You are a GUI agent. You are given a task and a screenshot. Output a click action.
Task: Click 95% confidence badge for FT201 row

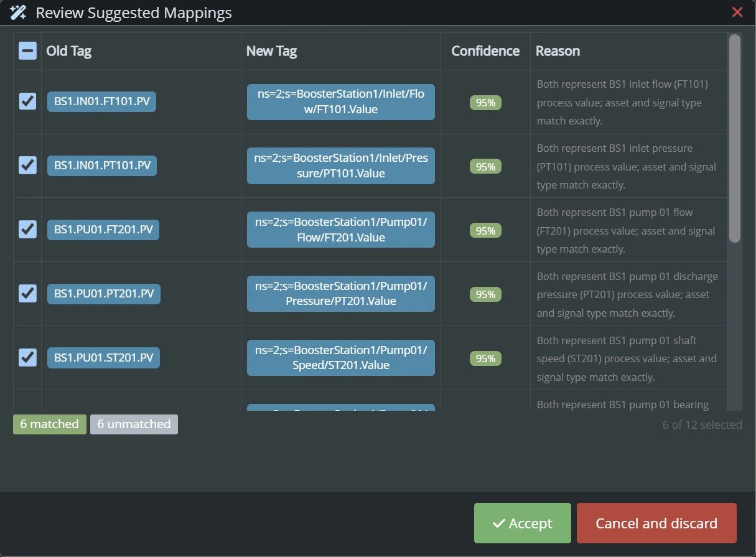pyautogui.click(x=485, y=231)
